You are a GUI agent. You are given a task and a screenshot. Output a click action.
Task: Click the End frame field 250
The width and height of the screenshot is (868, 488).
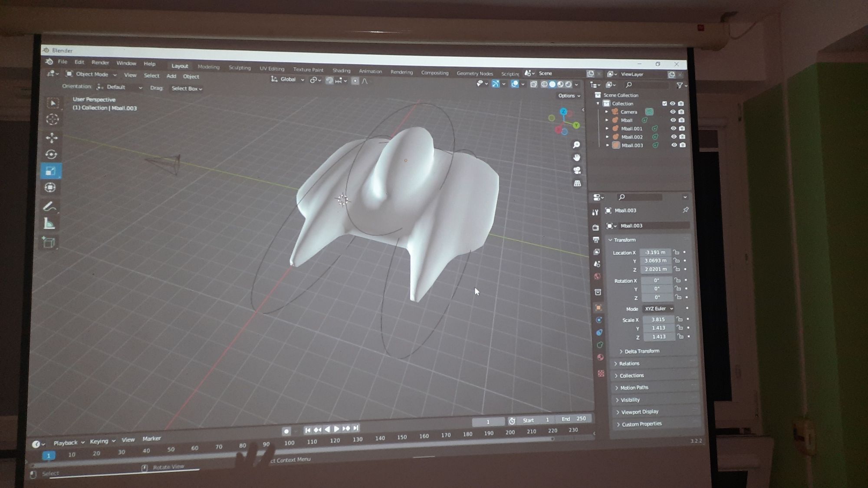[x=574, y=419]
